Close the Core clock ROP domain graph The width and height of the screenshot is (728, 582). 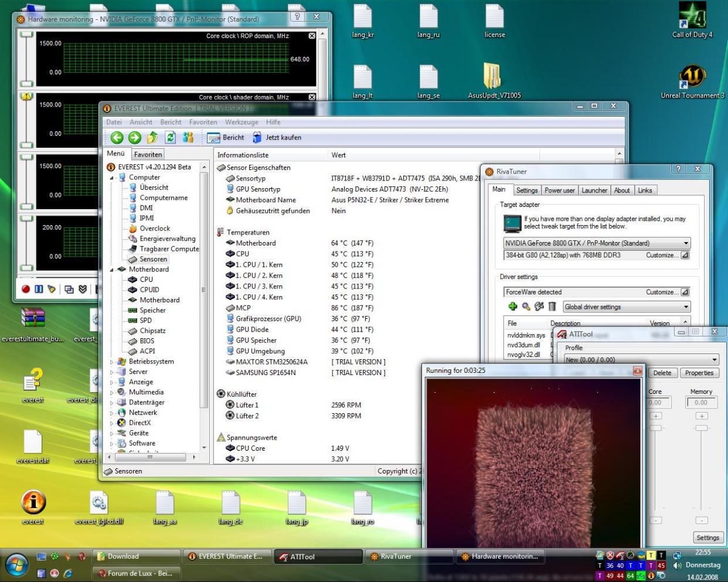point(312,36)
